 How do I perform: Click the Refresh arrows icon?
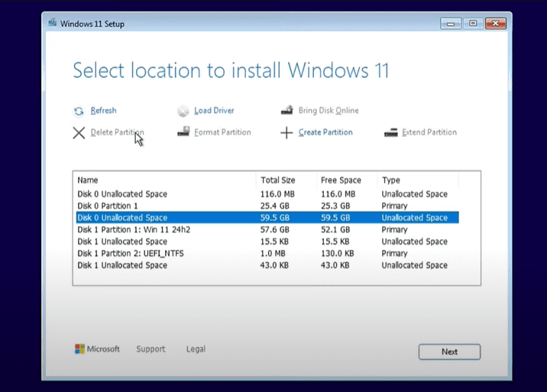[78, 111]
